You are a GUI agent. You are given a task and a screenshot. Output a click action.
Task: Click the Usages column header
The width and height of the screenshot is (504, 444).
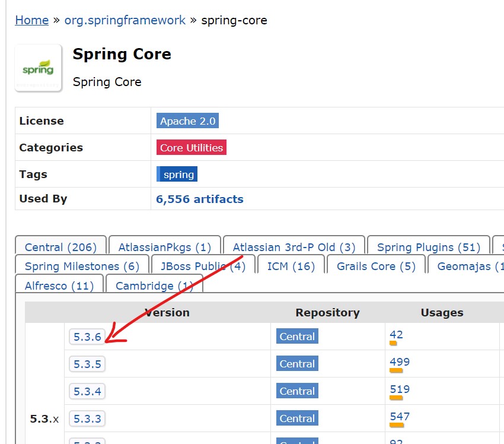tap(442, 312)
